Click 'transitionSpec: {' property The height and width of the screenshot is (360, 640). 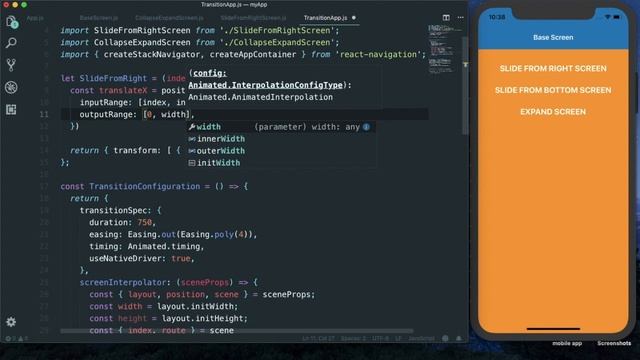coord(120,211)
